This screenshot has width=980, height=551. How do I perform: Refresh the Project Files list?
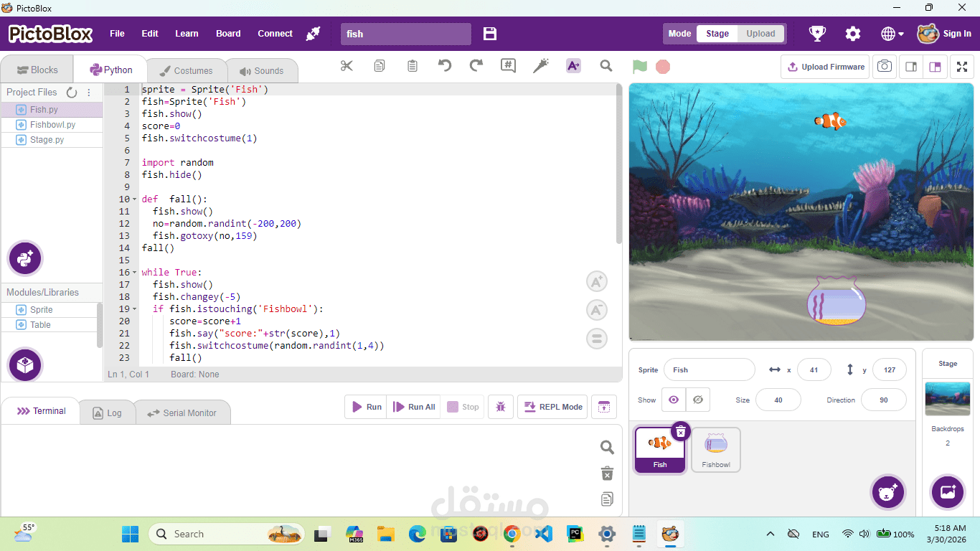[72, 93]
